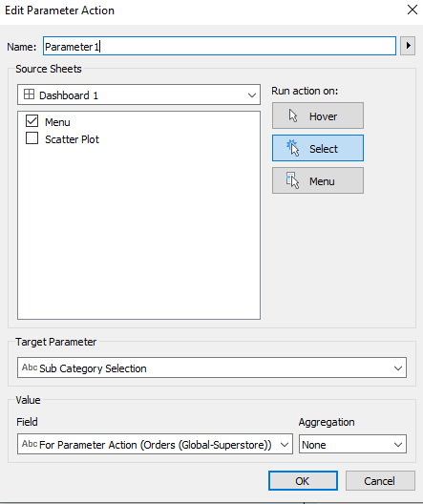
Task: Confirm with the OK button
Action: click(303, 481)
